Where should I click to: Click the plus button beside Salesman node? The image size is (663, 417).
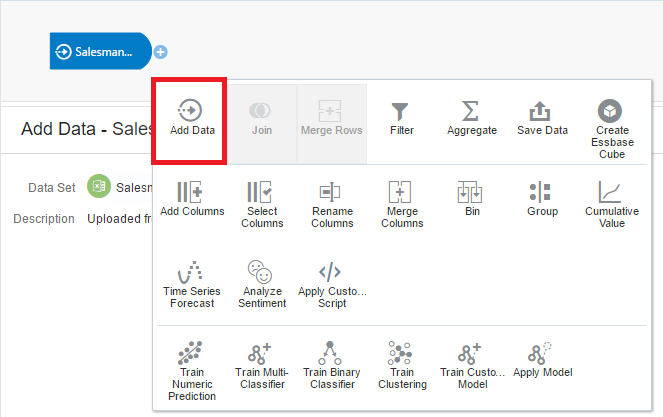click(x=160, y=52)
